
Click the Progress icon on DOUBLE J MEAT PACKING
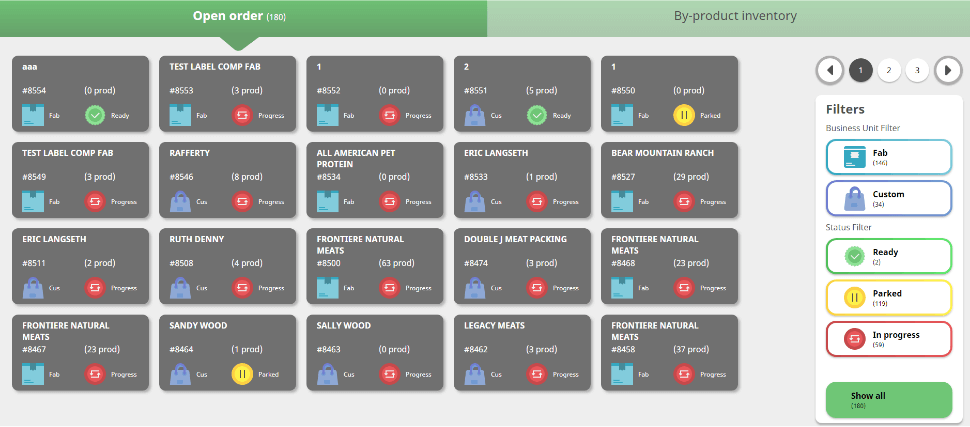(x=537, y=288)
